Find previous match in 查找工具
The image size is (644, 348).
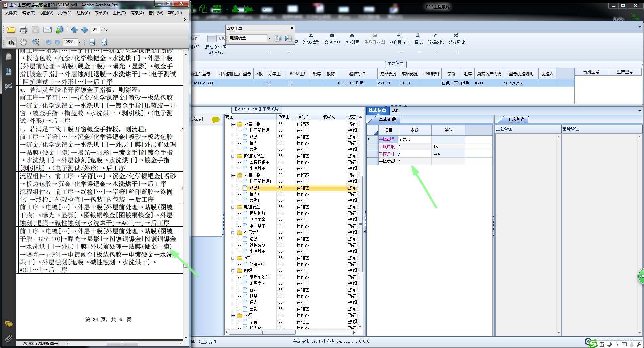click(x=278, y=38)
